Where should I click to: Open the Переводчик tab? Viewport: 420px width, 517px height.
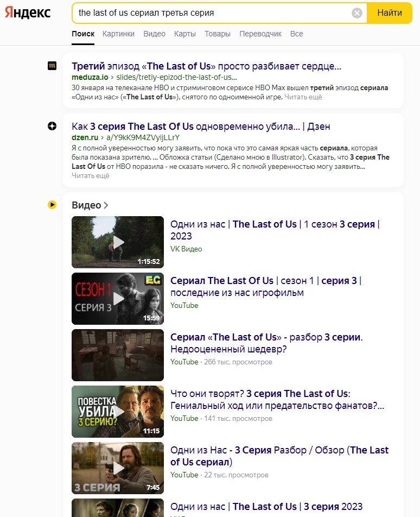coord(260,34)
